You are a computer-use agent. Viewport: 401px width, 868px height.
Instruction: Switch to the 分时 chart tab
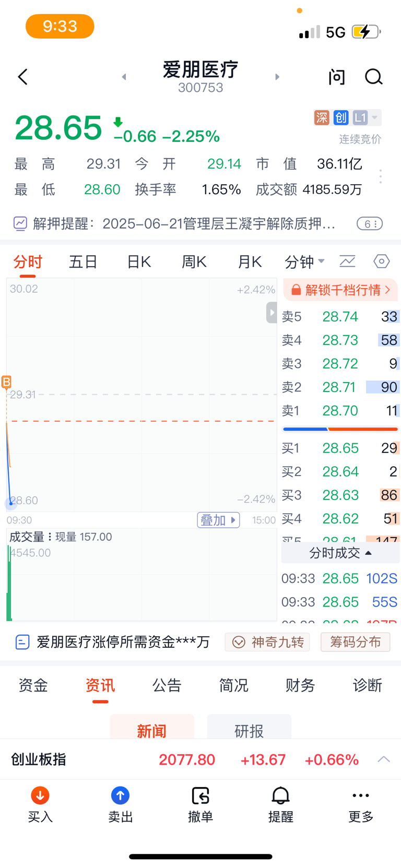coord(28,261)
